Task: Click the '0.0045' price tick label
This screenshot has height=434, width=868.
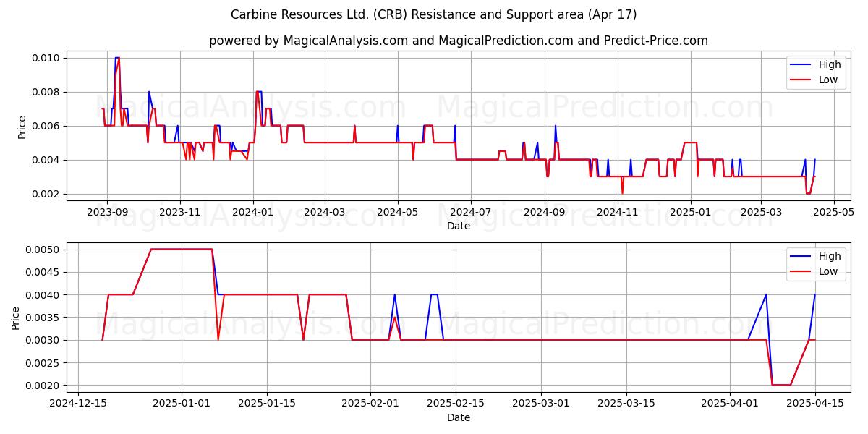Action: coord(43,272)
